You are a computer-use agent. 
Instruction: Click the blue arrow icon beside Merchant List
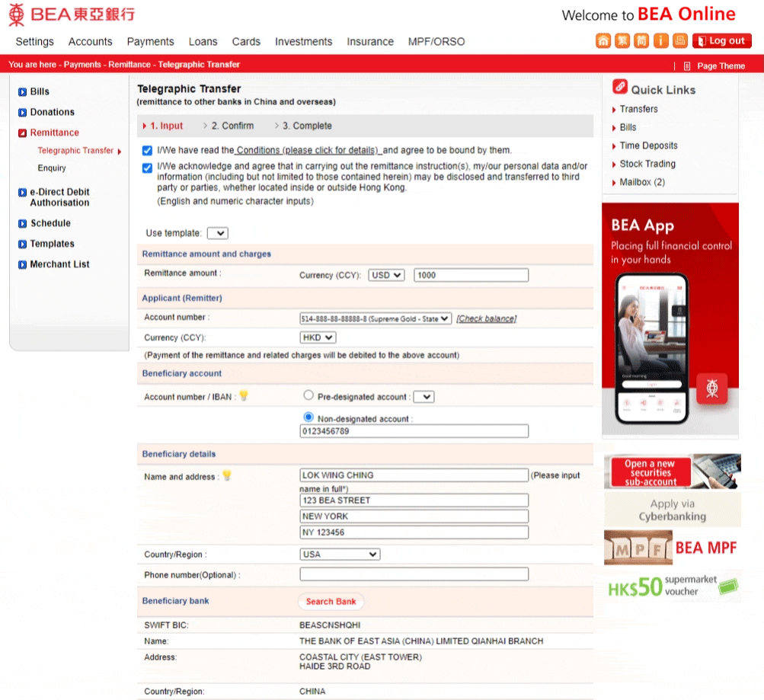[22, 264]
